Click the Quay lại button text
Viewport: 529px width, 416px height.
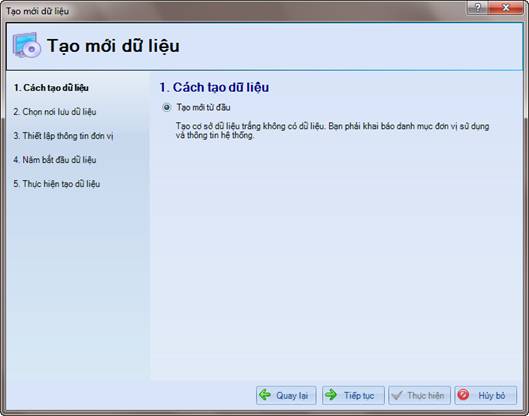(292, 395)
